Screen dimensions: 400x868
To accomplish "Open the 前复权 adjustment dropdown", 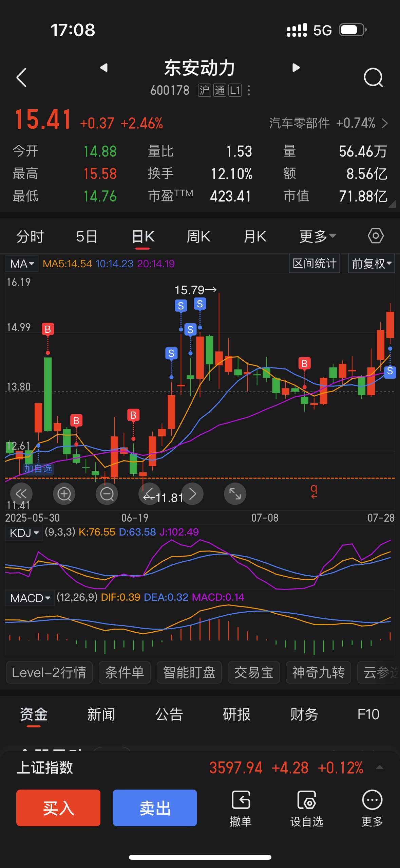I will (x=372, y=263).
